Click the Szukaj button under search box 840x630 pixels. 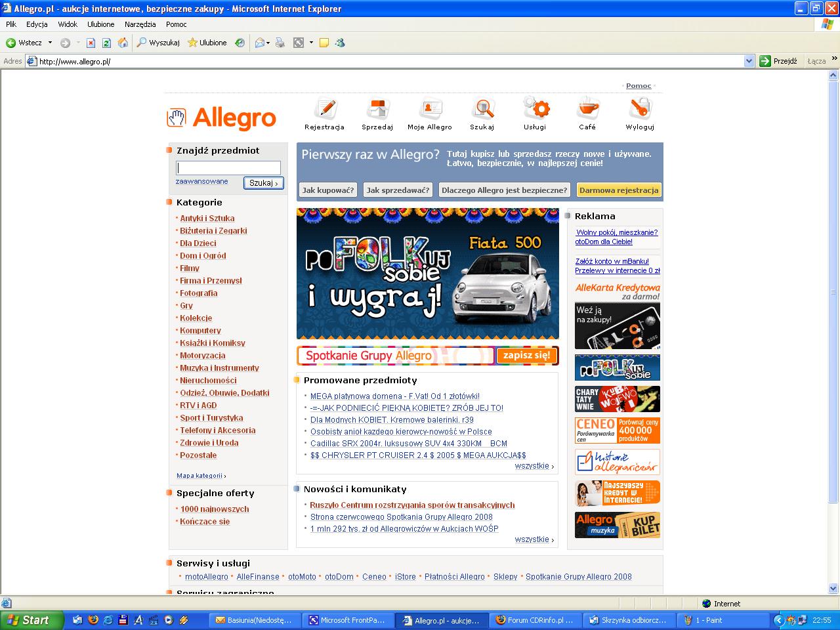(x=264, y=183)
